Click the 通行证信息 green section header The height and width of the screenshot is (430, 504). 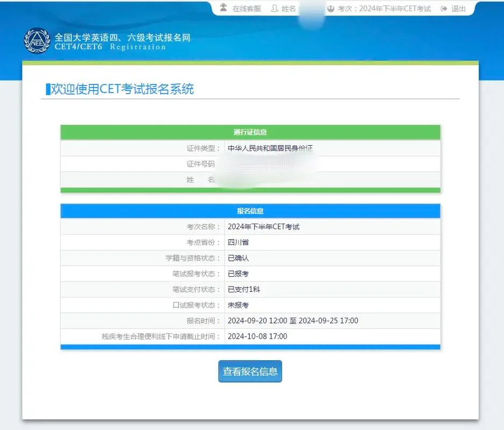pyautogui.click(x=250, y=132)
